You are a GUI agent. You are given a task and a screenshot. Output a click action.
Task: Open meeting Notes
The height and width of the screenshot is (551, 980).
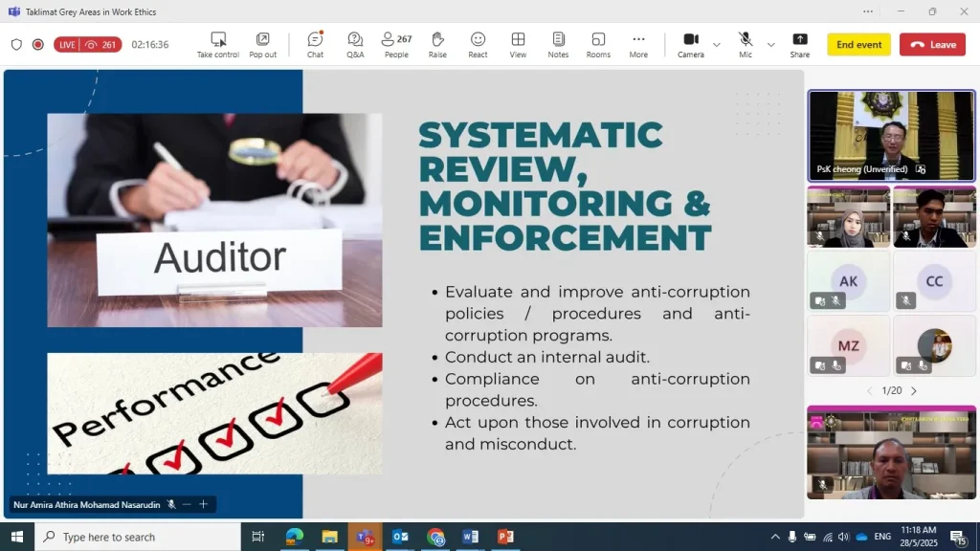click(558, 44)
